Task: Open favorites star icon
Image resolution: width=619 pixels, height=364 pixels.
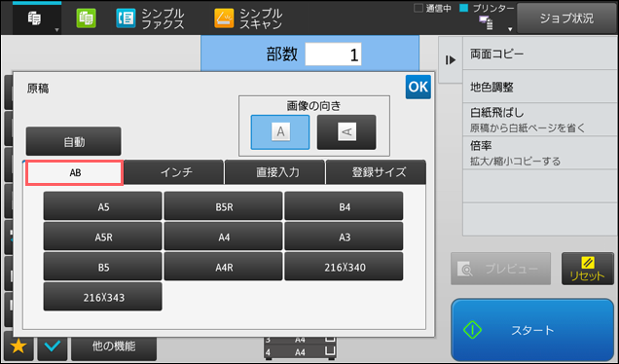Action: (18, 346)
